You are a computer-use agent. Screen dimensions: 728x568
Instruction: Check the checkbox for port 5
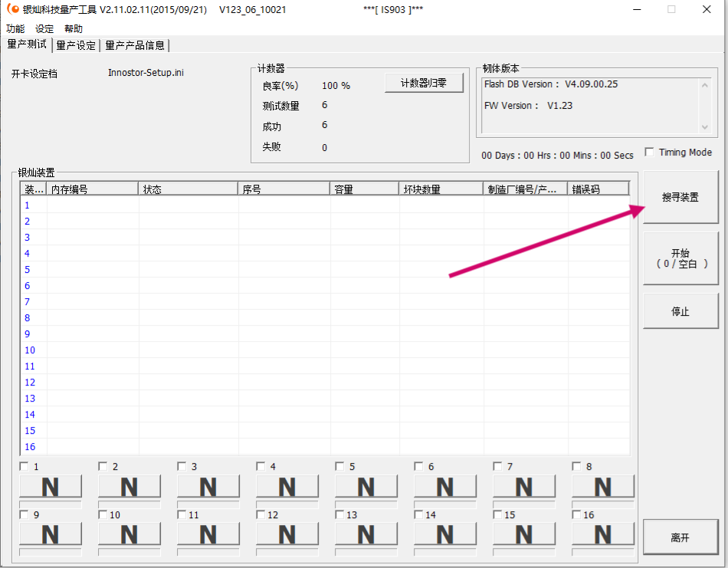click(x=338, y=465)
